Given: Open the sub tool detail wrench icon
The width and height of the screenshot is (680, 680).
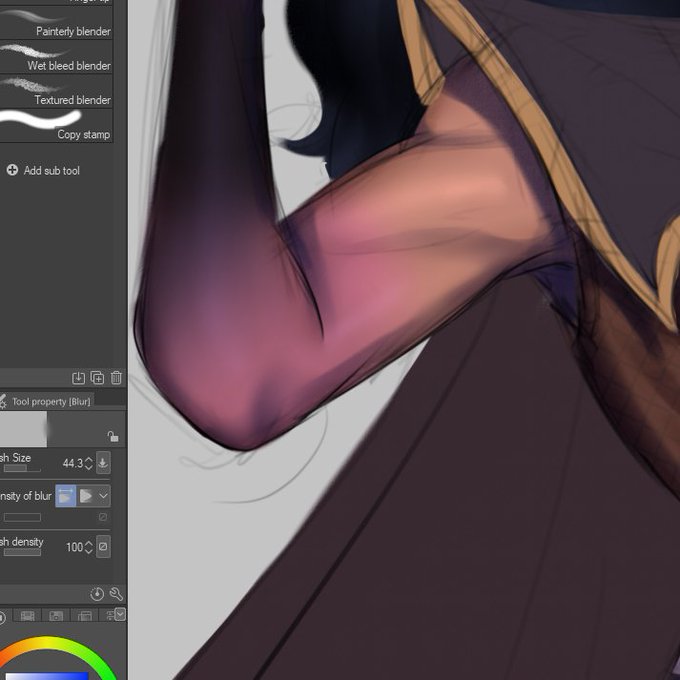Looking at the screenshot, I should [116, 594].
